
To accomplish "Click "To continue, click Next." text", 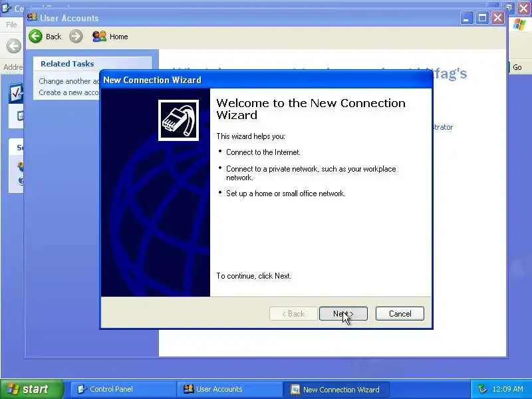I will click(254, 276).
